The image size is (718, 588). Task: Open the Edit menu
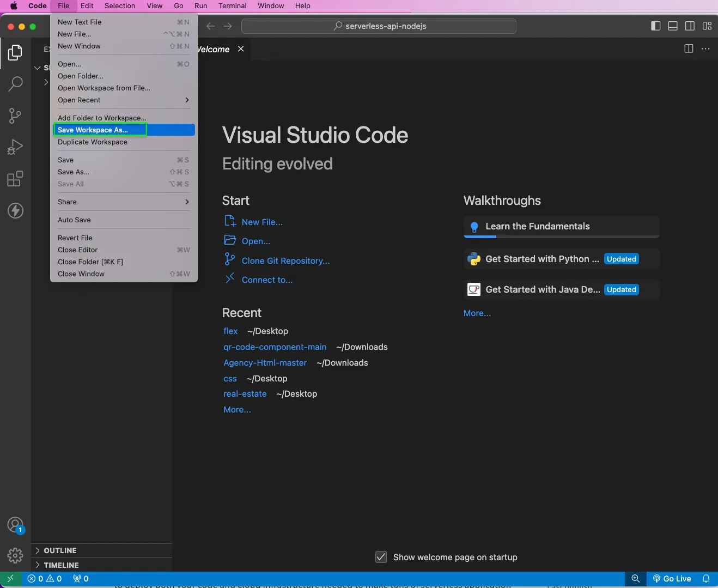click(87, 6)
